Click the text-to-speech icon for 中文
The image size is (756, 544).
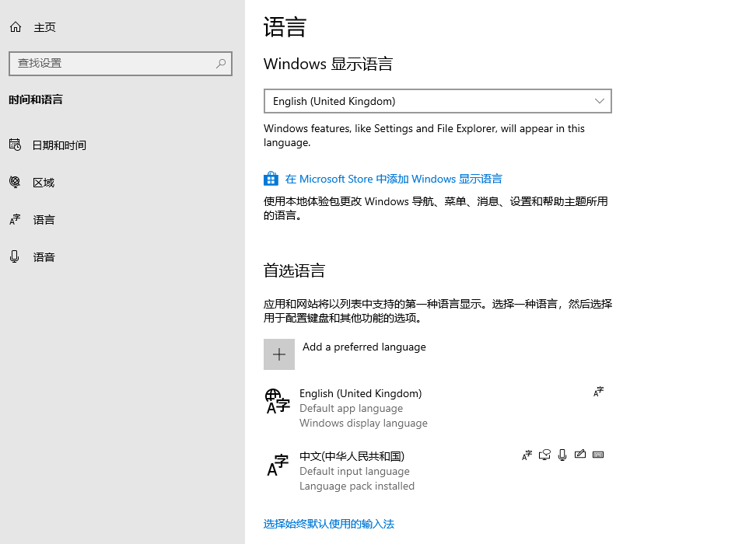point(544,455)
